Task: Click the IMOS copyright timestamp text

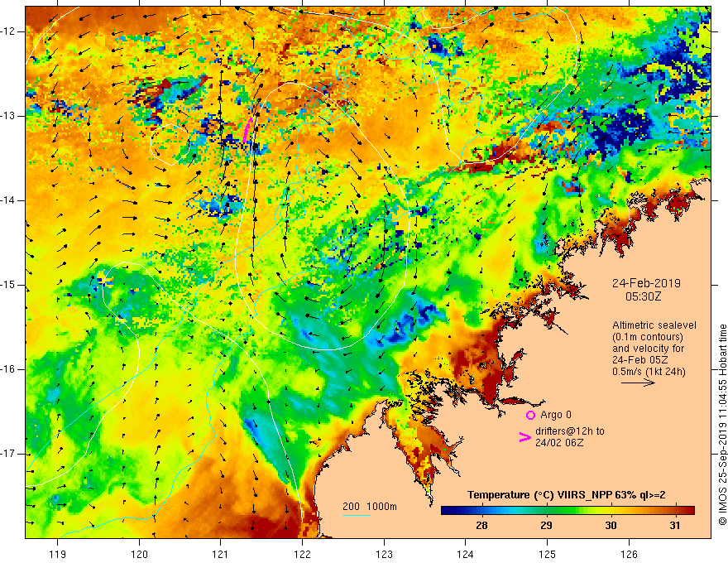Action: coord(722,425)
